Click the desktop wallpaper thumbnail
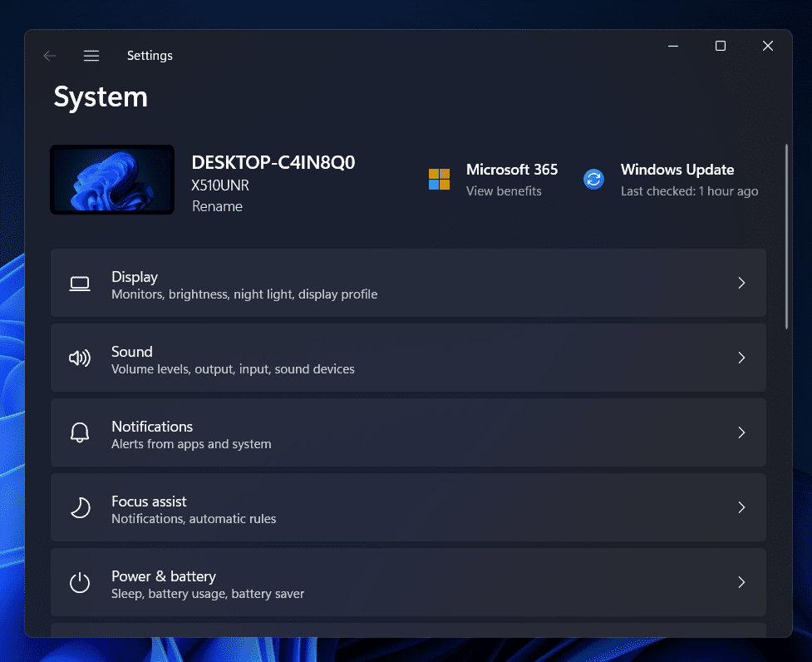Image resolution: width=812 pixels, height=662 pixels. click(x=111, y=179)
